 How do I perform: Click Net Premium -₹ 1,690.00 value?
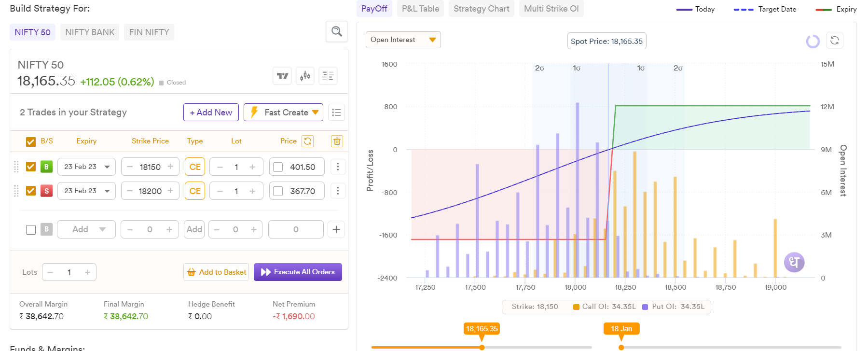(x=293, y=316)
